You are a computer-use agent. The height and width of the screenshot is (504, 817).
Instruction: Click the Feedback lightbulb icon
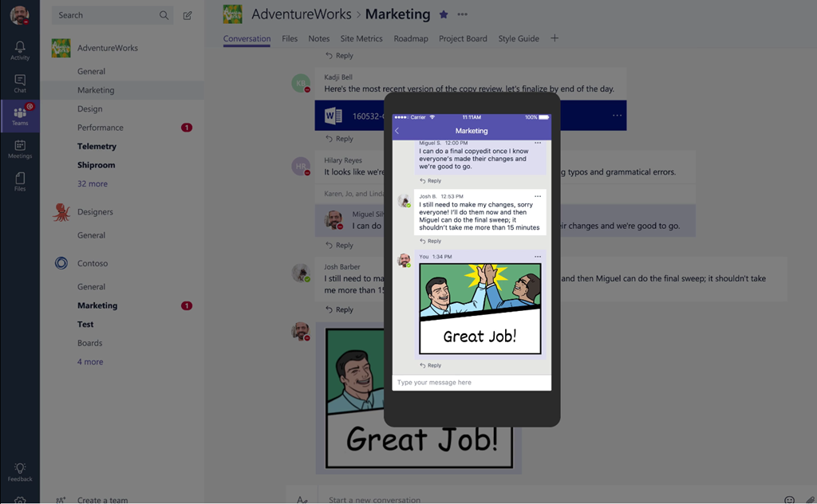[x=20, y=471]
